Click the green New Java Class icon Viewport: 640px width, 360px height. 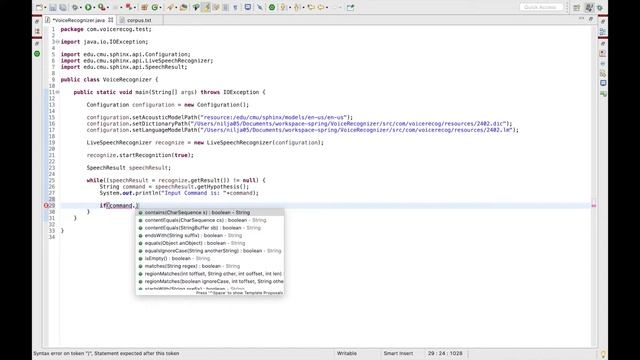(155, 7)
